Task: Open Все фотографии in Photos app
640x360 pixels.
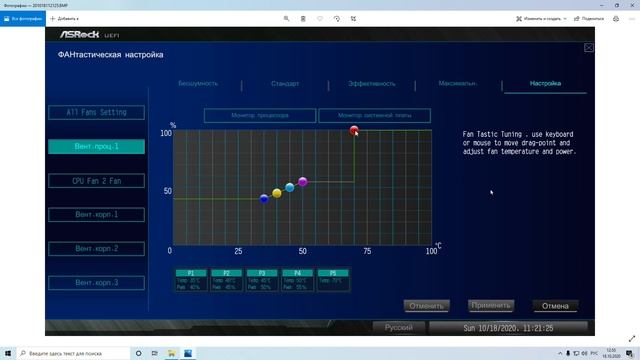Action: (x=23, y=19)
